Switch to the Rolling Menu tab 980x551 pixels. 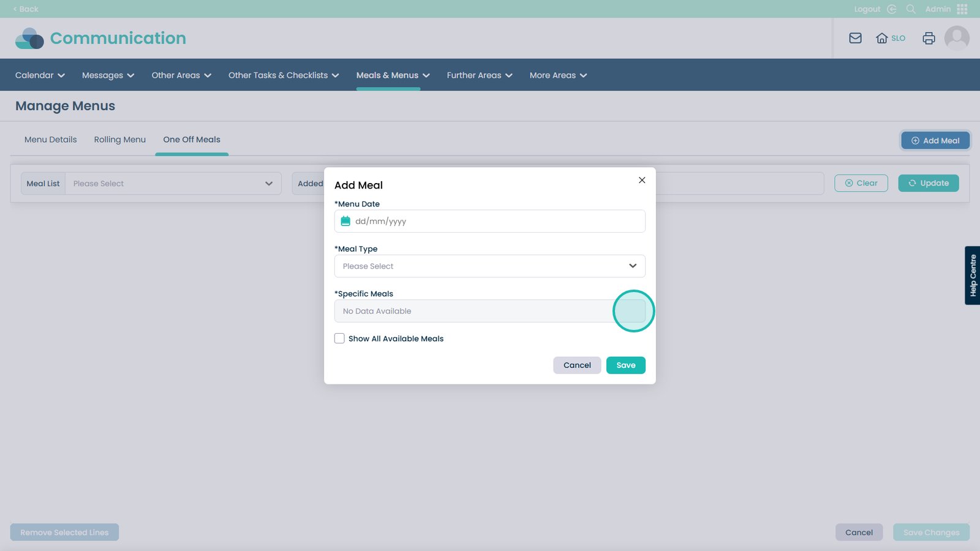[119, 140]
